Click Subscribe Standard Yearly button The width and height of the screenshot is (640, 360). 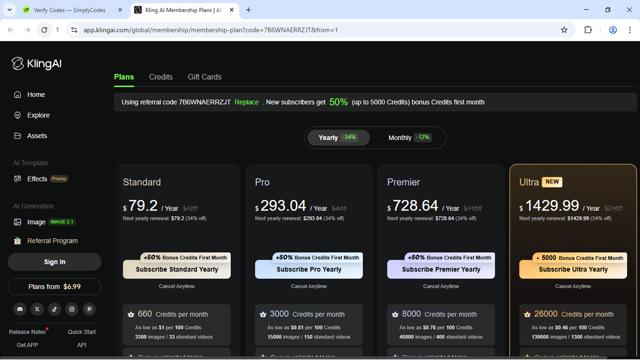pos(177,269)
